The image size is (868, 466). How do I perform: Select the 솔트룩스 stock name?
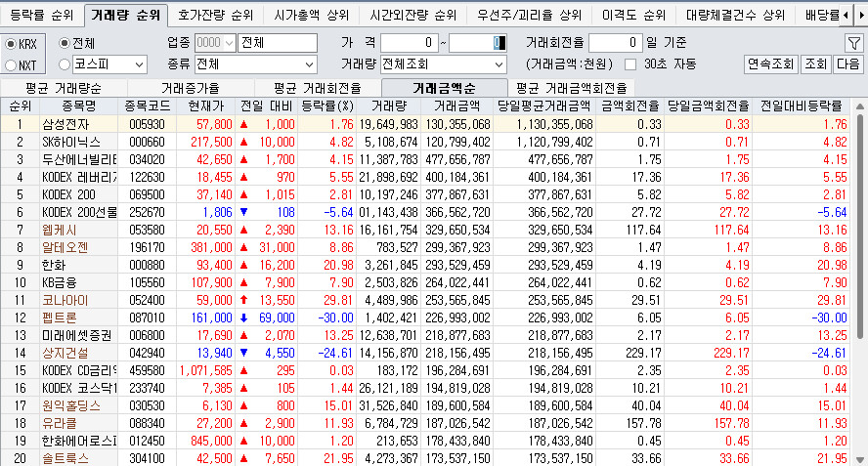point(65,458)
